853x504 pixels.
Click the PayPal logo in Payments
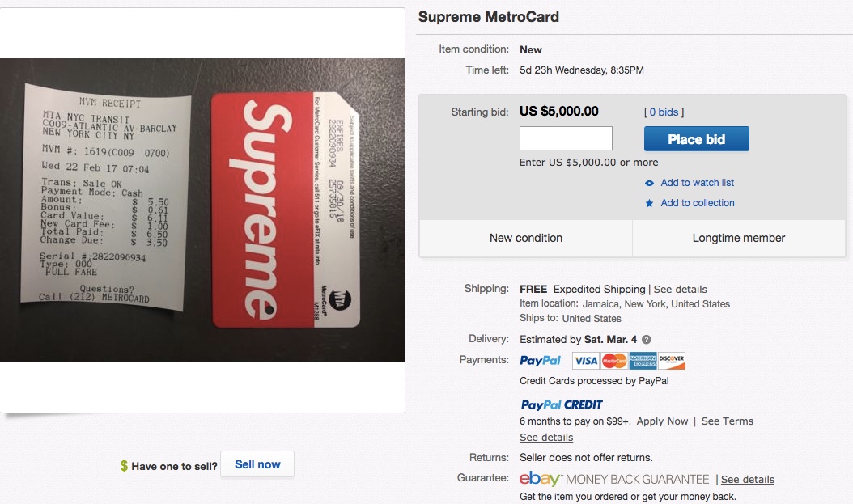click(541, 361)
